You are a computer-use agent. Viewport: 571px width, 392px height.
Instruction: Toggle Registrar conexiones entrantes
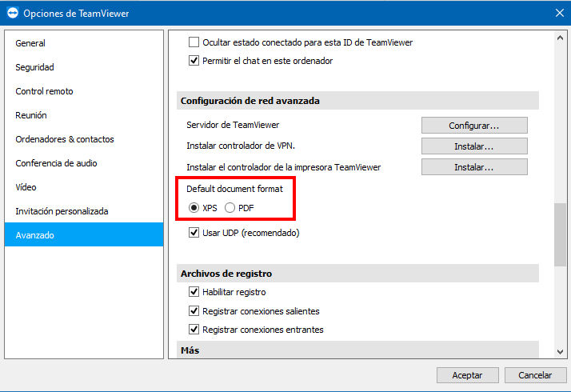pos(194,330)
